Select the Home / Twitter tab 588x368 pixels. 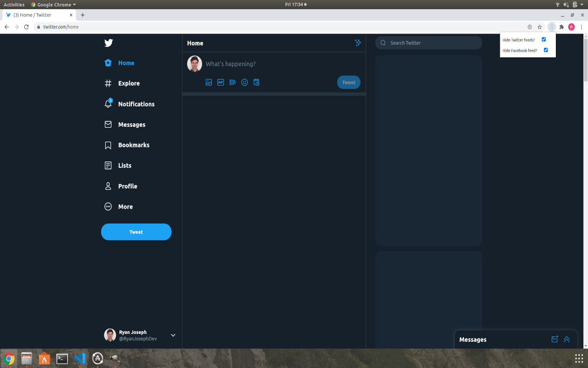click(39, 15)
